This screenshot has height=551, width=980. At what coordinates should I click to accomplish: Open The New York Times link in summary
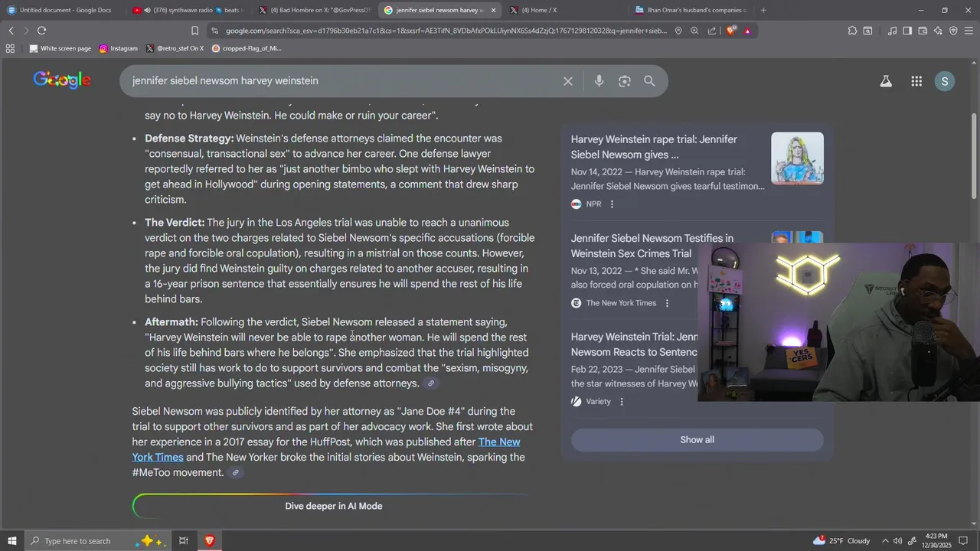(326, 450)
